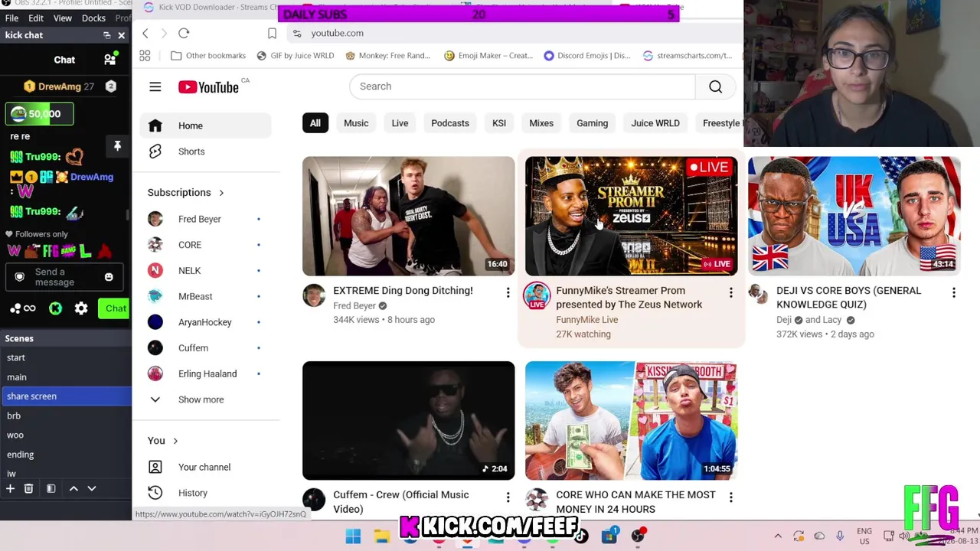Select the Podcasts filter chip
The height and width of the screenshot is (551, 980).
pos(450,123)
